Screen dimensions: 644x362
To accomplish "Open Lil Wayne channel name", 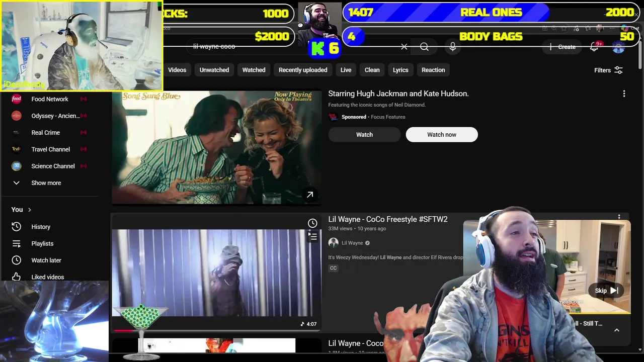I will pos(352,243).
